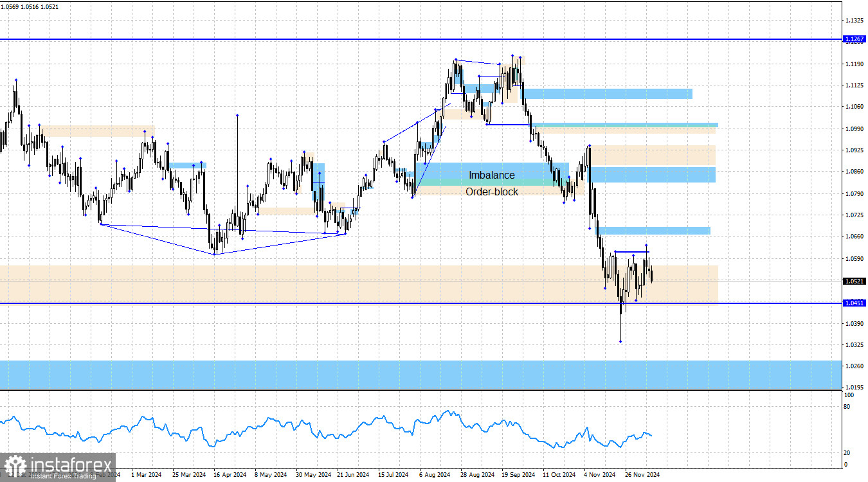Click the 1.1325 price axis label
This screenshot has width=868, height=482.
tap(855, 21)
